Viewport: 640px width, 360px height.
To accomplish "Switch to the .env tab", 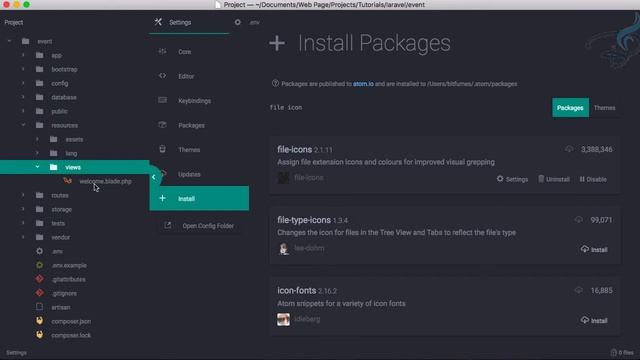I will [x=247, y=22].
